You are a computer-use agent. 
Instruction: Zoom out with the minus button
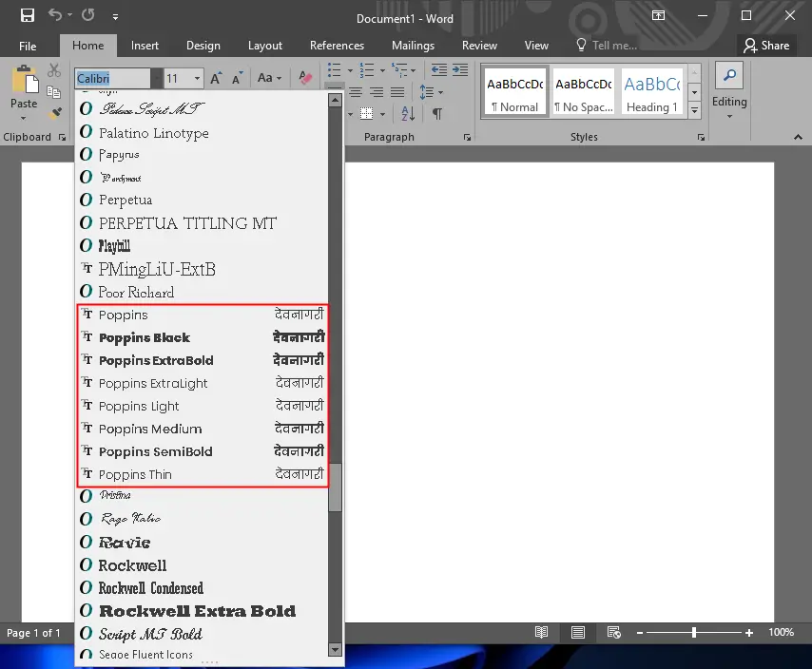640,632
